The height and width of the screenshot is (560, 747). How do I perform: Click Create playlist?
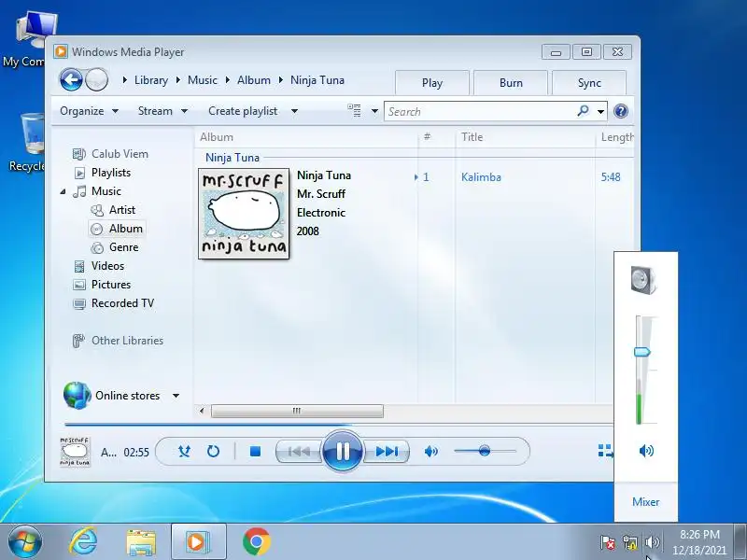(243, 111)
